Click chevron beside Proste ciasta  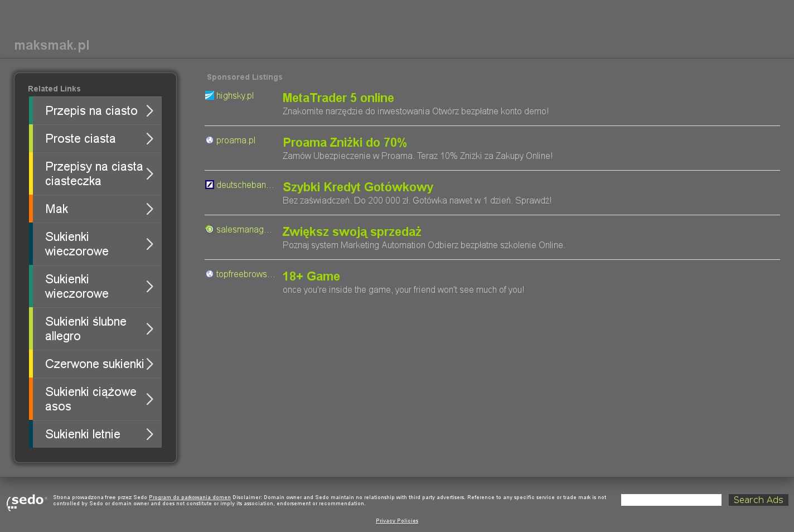tap(149, 139)
